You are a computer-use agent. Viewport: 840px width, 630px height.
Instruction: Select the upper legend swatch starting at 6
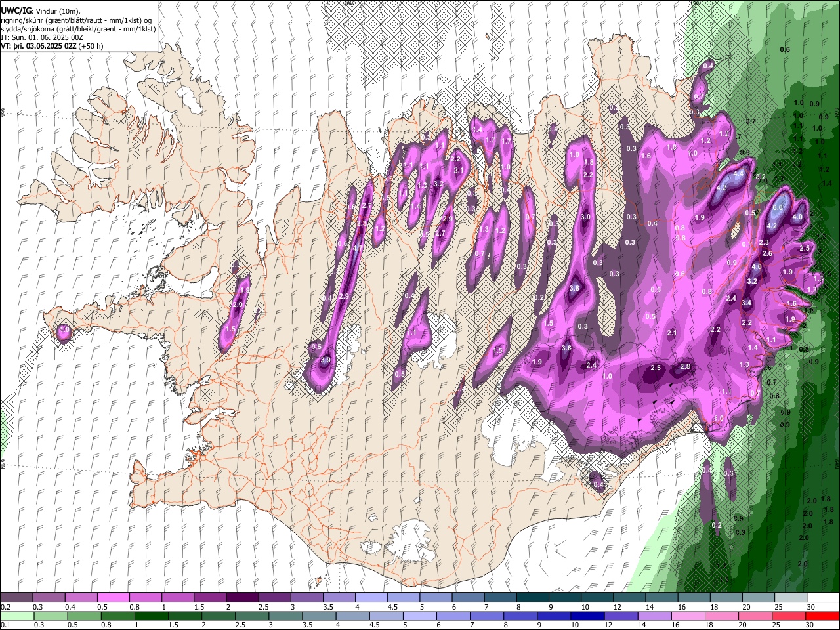pyautogui.click(x=467, y=598)
